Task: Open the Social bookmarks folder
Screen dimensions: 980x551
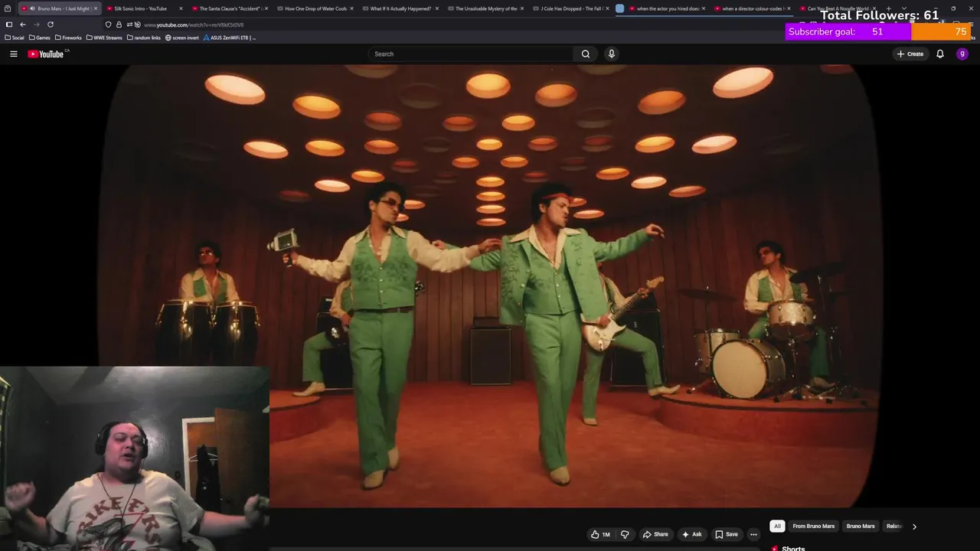Action: coord(15,37)
